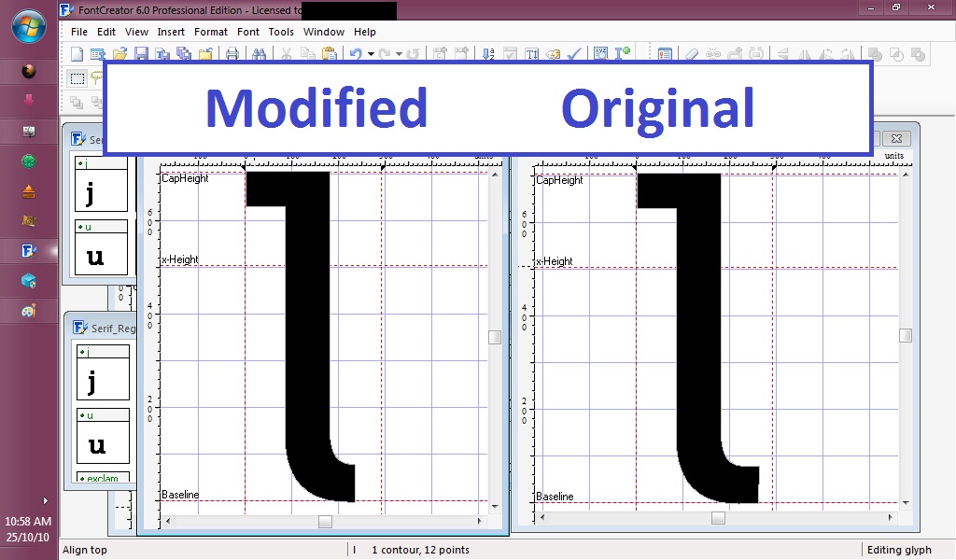This screenshot has height=560, width=956.
Task: Click the x-Height label in original window
Action: coord(555,261)
